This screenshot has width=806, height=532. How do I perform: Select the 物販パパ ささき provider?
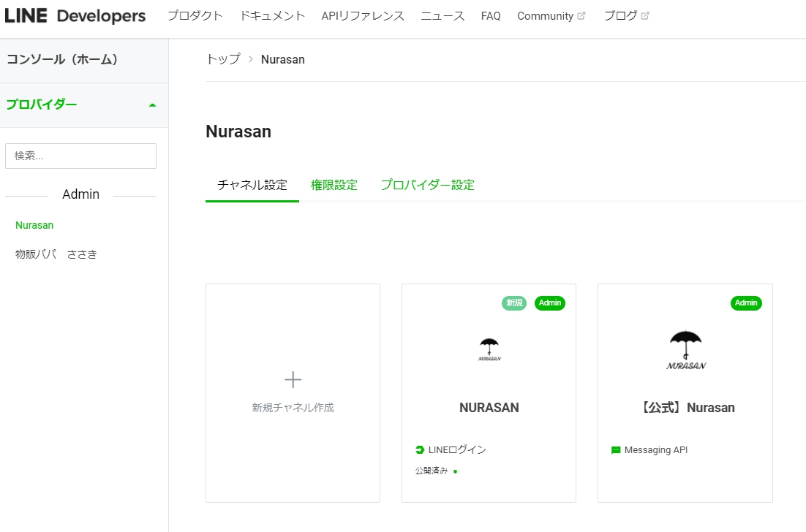[x=56, y=254]
